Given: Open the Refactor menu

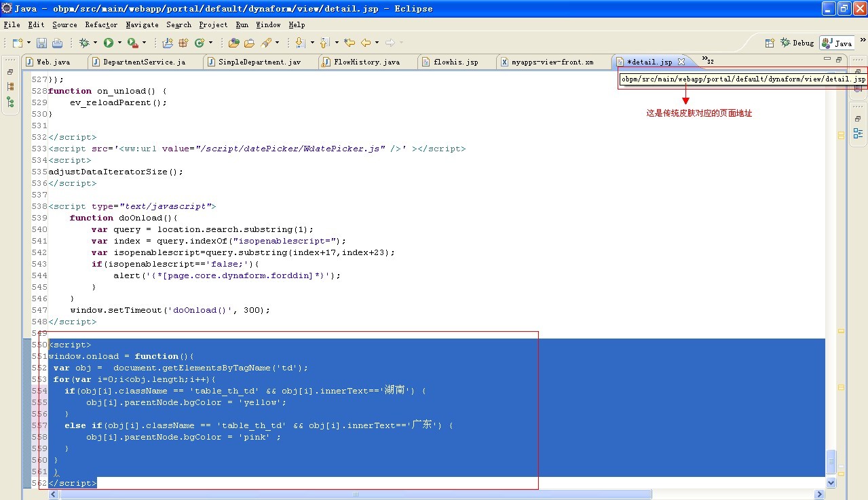Looking at the screenshot, I should tap(101, 25).
